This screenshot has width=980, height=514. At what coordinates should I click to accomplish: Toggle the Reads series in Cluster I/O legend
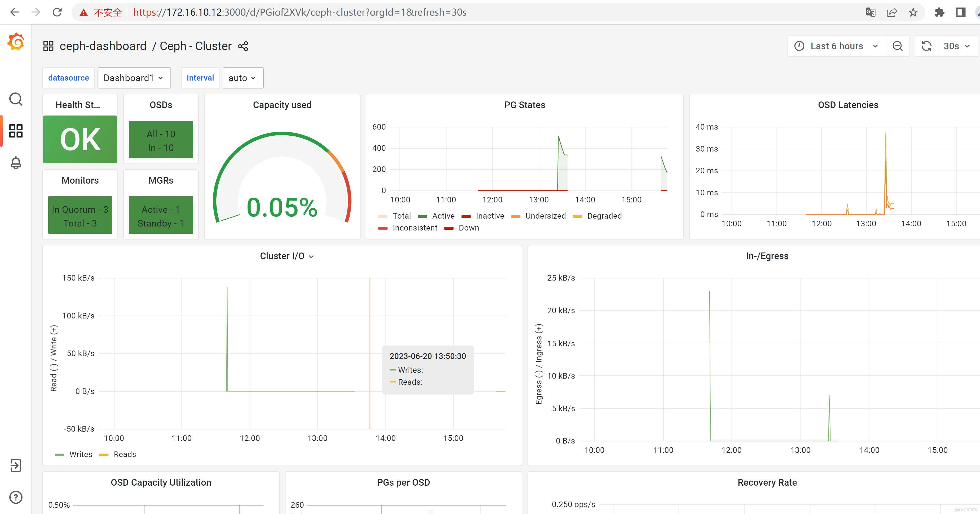click(x=124, y=454)
